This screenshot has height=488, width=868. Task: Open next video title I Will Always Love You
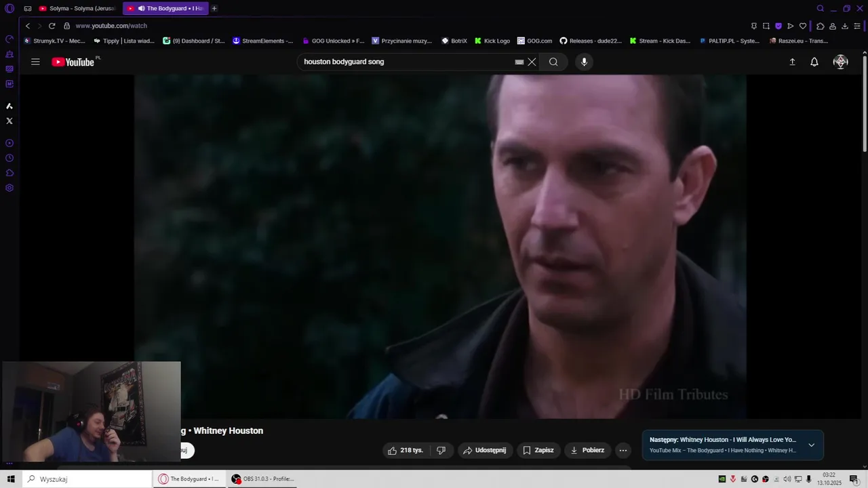pyautogui.click(x=738, y=440)
